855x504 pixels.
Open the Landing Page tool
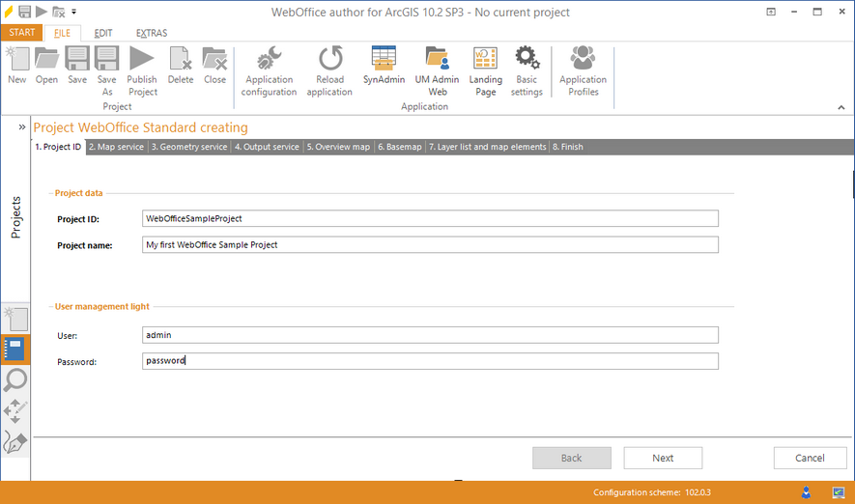(x=485, y=71)
